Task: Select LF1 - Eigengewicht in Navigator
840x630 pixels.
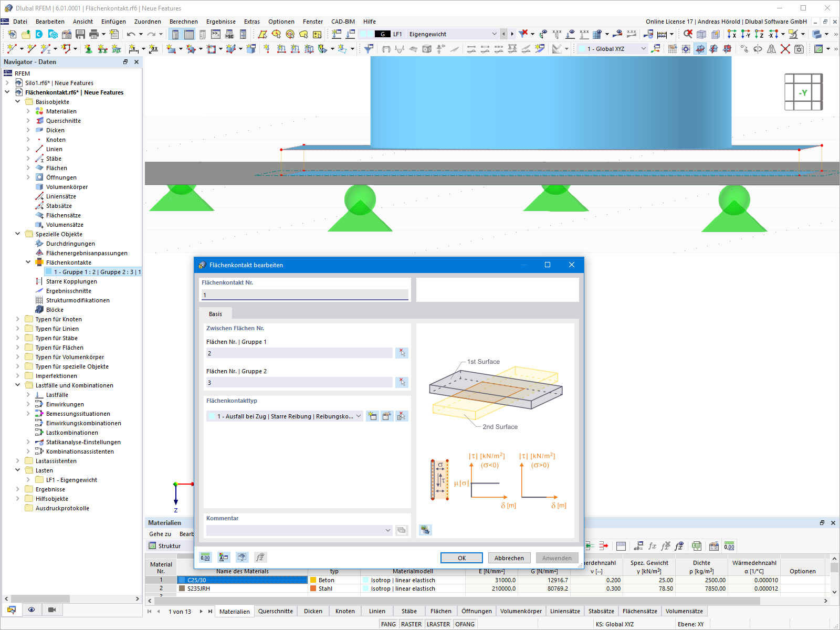Action: click(71, 480)
